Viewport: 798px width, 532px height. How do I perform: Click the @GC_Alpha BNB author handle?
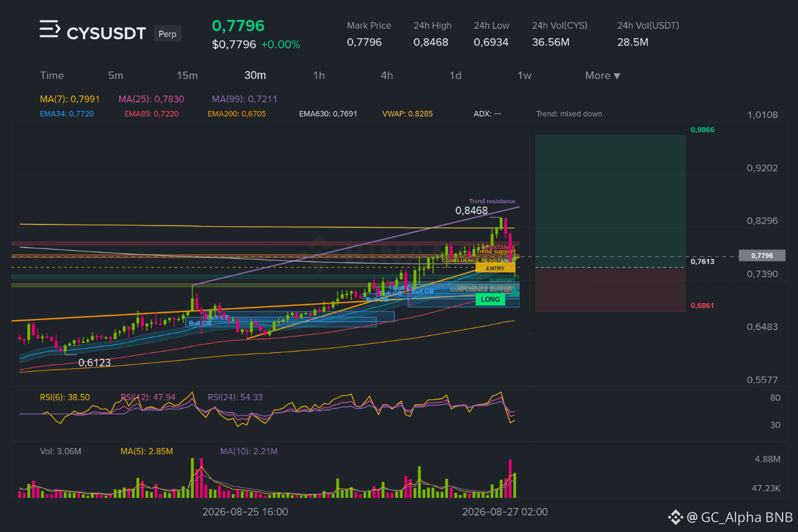(x=739, y=517)
